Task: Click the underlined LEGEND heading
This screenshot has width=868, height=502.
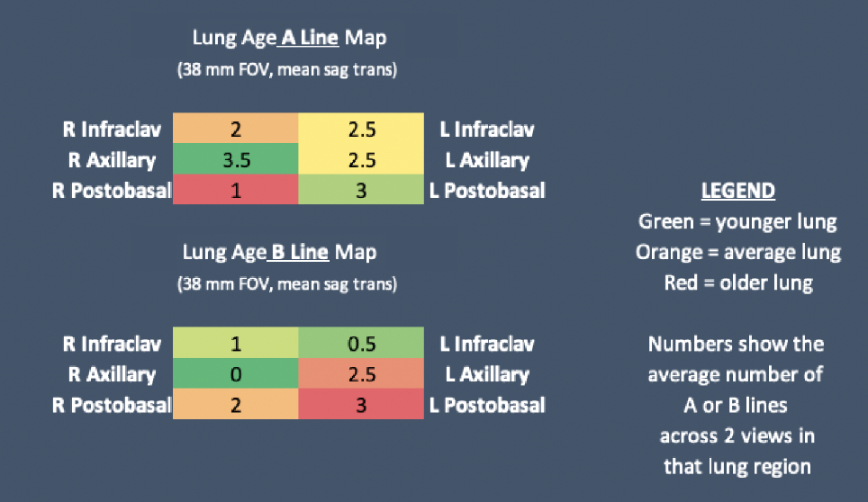Action: [x=738, y=191]
